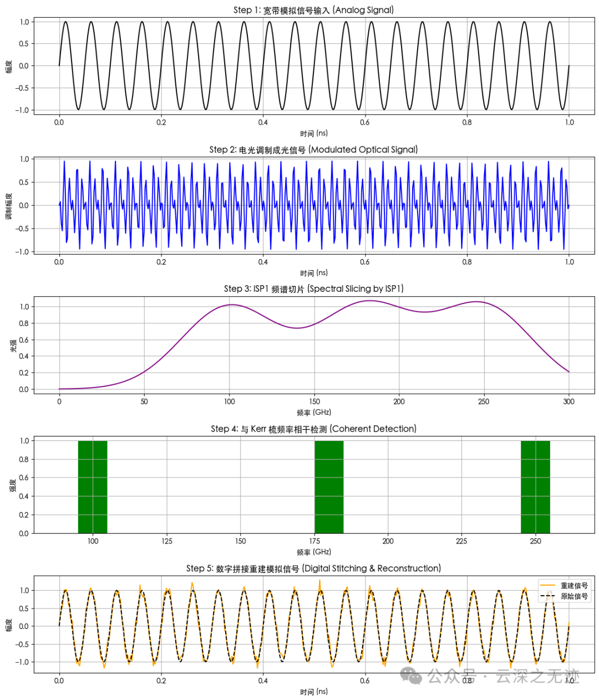Click the green bar at 100 GHz
599x700 pixels.
(x=93, y=487)
